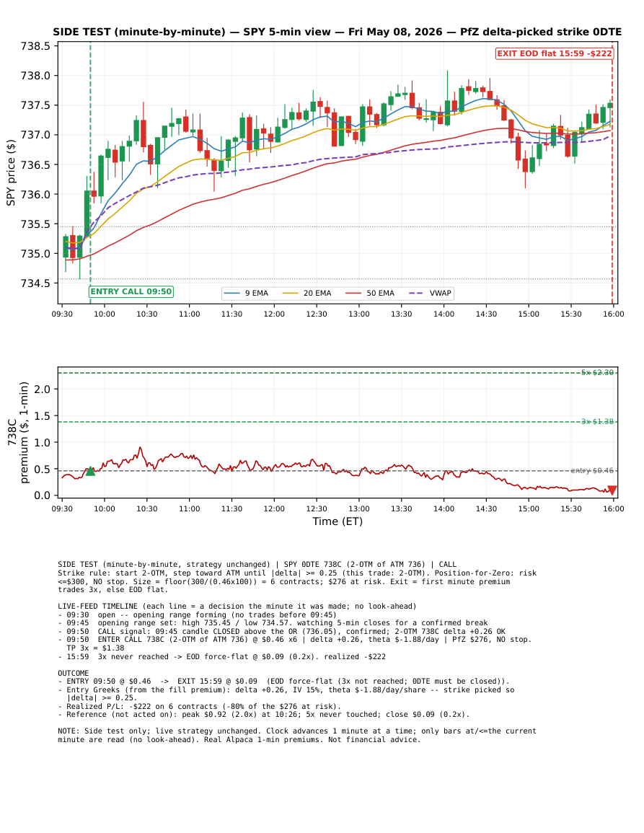
Task: Click the '15:59 3x never reached' timeline line
Action: click(x=221, y=656)
